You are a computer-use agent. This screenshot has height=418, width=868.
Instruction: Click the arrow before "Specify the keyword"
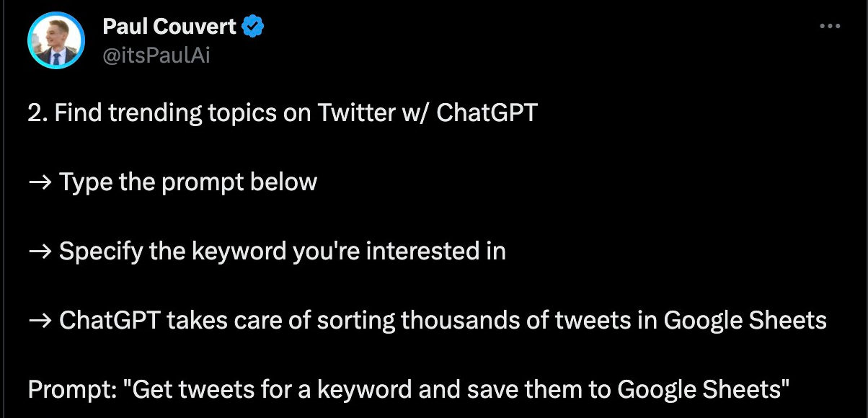coord(40,251)
